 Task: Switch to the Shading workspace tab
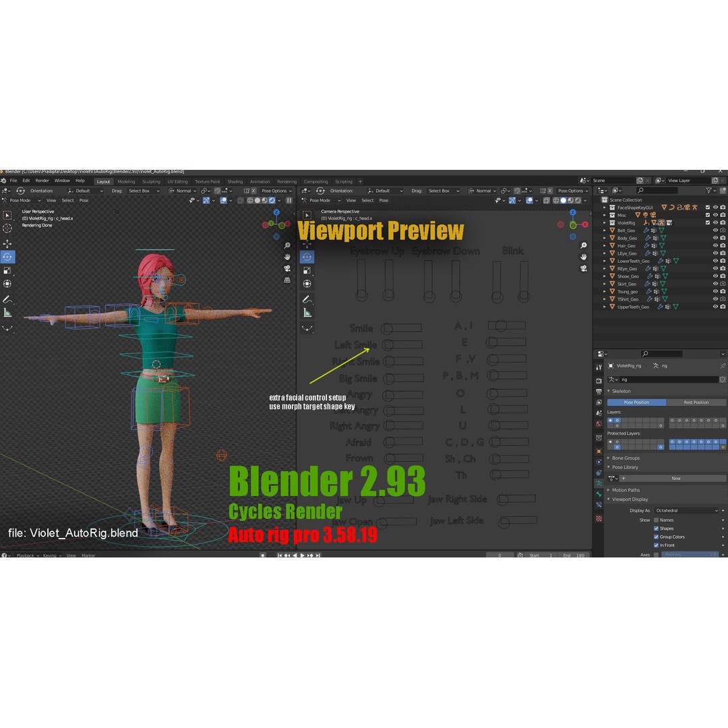pos(235,181)
